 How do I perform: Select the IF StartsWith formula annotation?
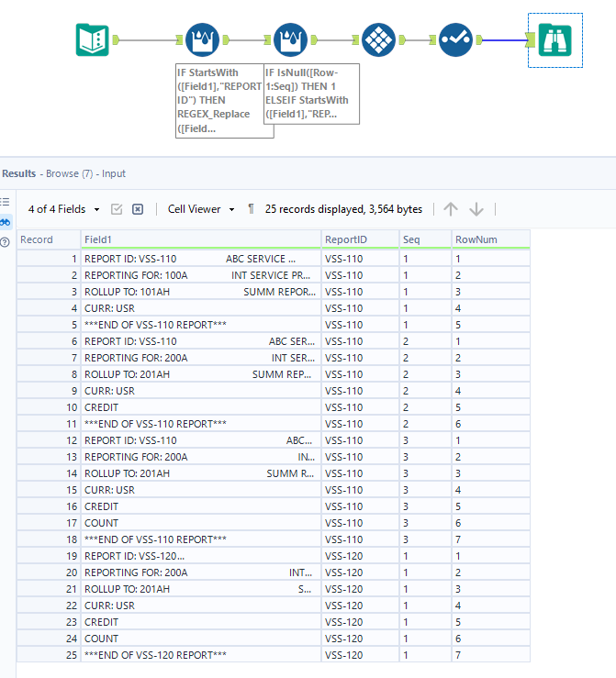tap(219, 101)
